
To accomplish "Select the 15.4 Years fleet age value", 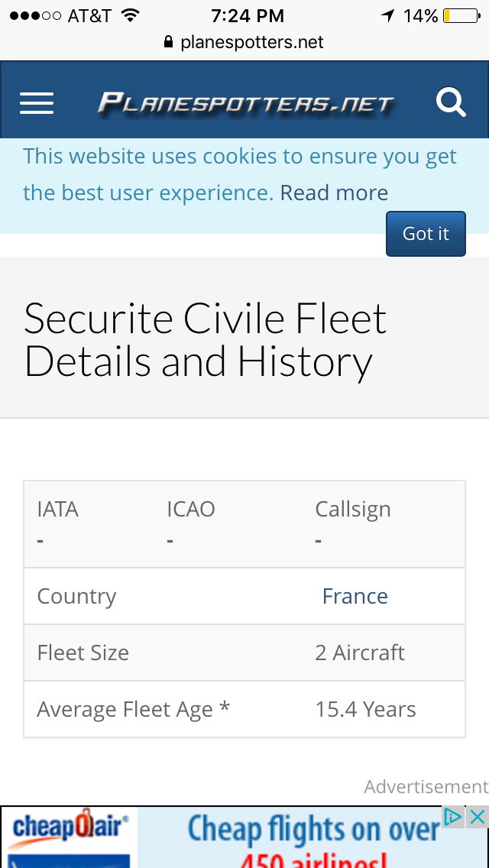I will click(365, 709).
